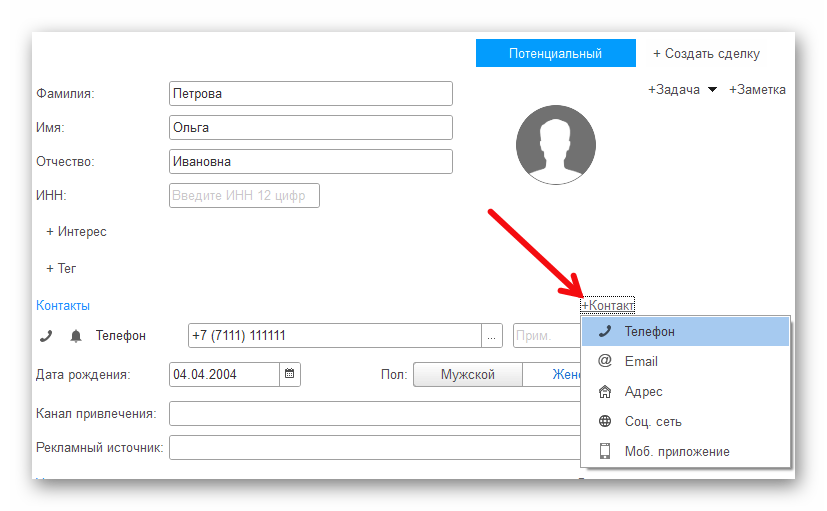Screen dimensions: 827x511
Task: Click the user avatar placeholder image
Action: (555, 145)
